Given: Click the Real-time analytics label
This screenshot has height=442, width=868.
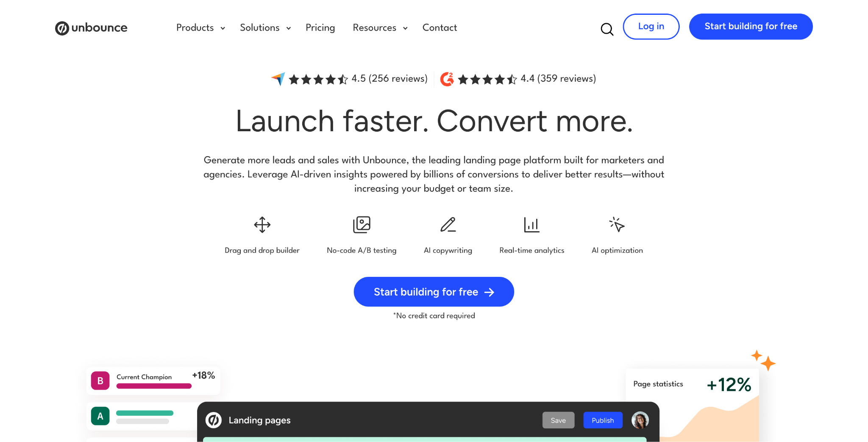Looking at the screenshot, I should click(531, 250).
